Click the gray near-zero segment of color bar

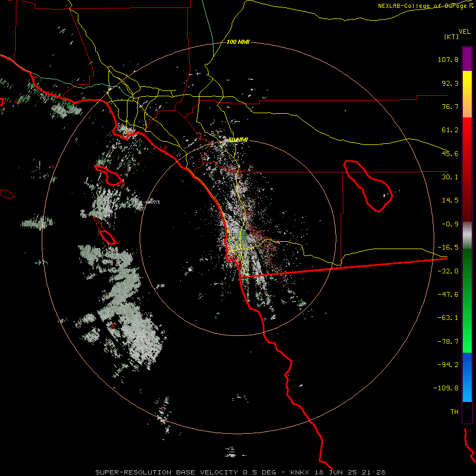[x=467, y=235]
